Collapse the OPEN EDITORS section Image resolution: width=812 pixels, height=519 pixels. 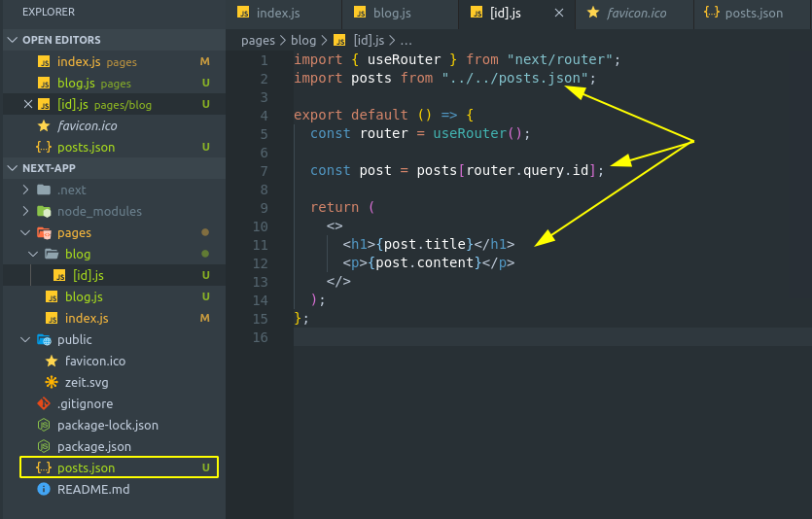point(13,40)
